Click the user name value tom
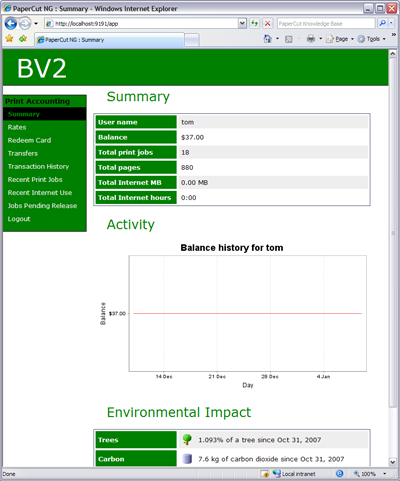400x481 pixels. point(187,122)
